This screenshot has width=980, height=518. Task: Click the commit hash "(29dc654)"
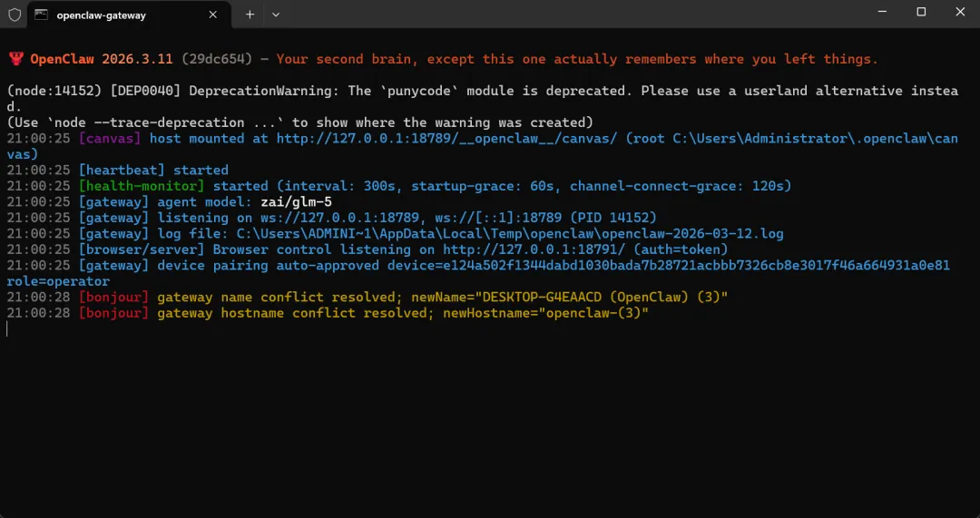(x=217, y=59)
